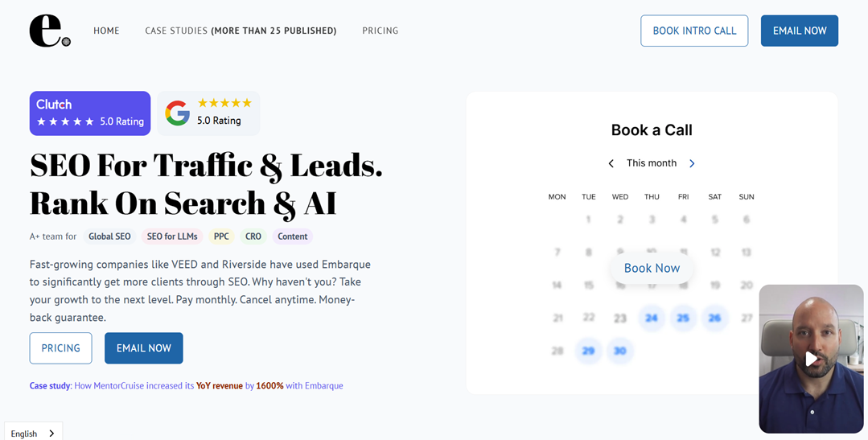Click the EMAIL NOW button under hero text
The width and height of the screenshot is (868, 440).
(x=144, y=348)
